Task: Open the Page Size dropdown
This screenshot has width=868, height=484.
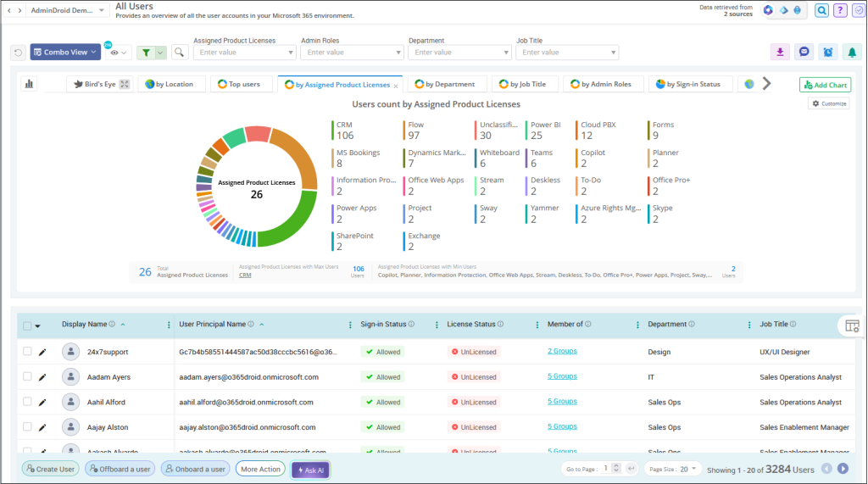Action: tap(672, 469)
